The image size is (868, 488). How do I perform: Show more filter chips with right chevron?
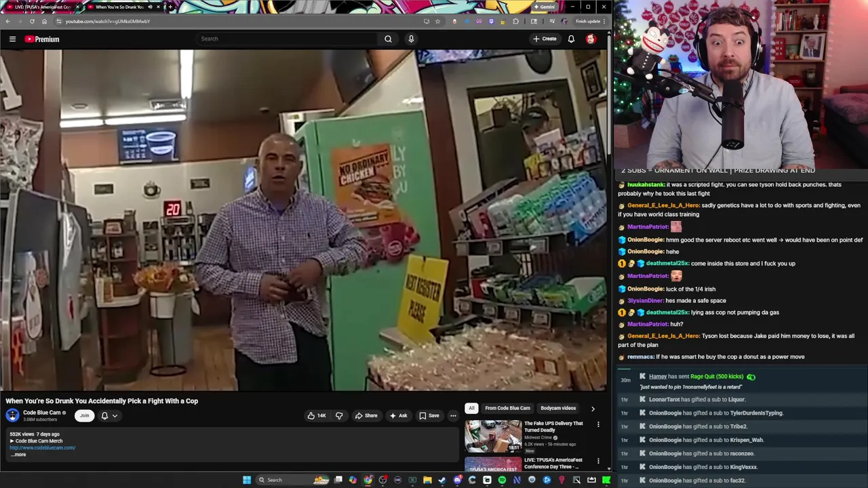click(593, 409)
